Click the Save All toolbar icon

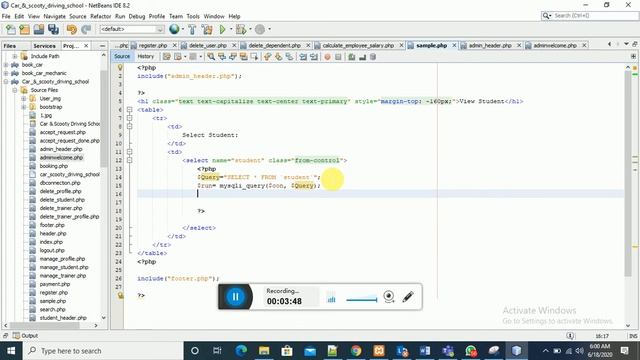click(53, 29)
